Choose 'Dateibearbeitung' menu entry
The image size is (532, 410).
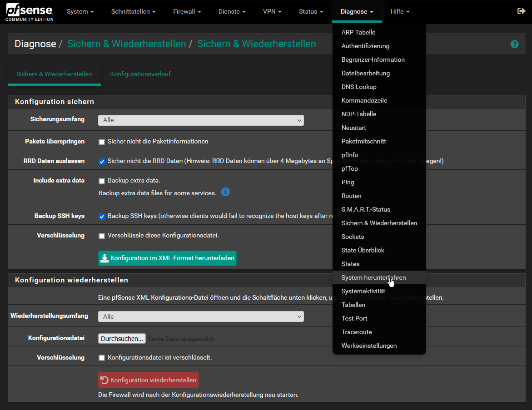click(379, 73)
